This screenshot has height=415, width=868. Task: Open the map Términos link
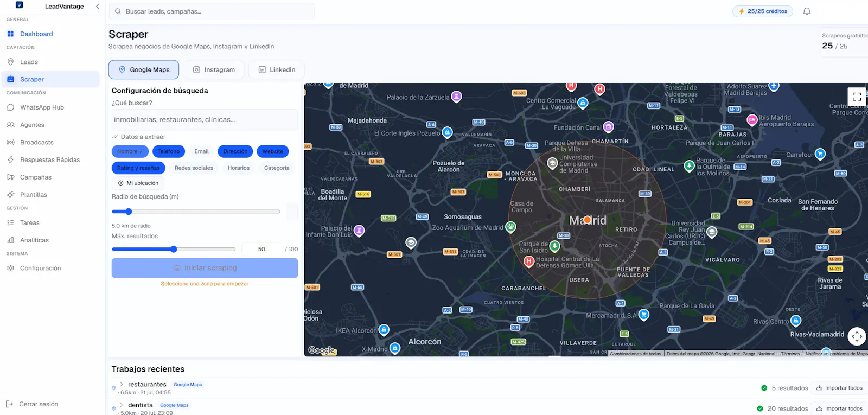[x=790, y=354]
